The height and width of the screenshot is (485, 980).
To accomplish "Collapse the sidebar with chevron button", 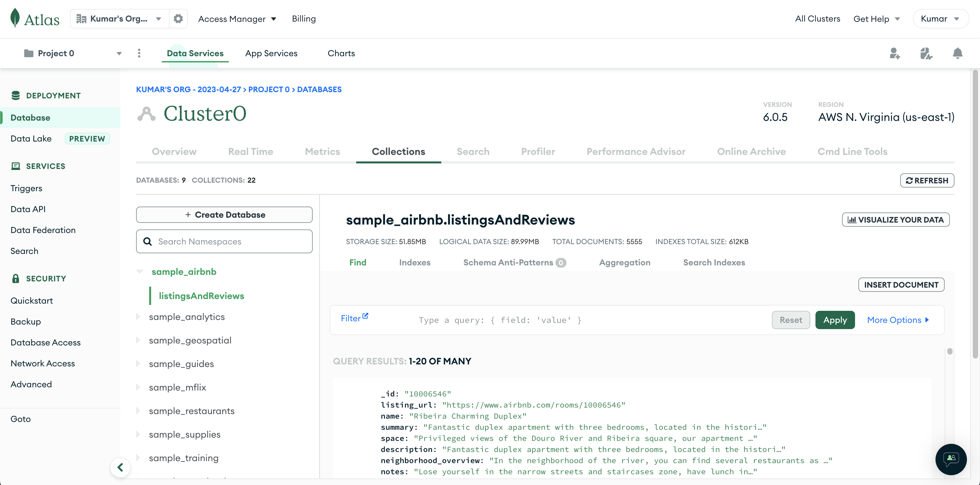I will pyautogui.click(x=120, y=467).
